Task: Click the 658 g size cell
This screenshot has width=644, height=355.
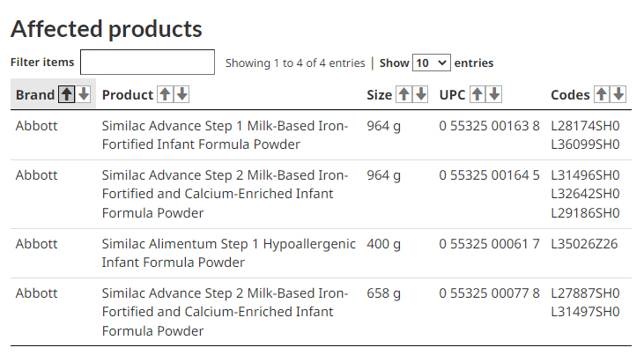Action: tap(383, 293)
